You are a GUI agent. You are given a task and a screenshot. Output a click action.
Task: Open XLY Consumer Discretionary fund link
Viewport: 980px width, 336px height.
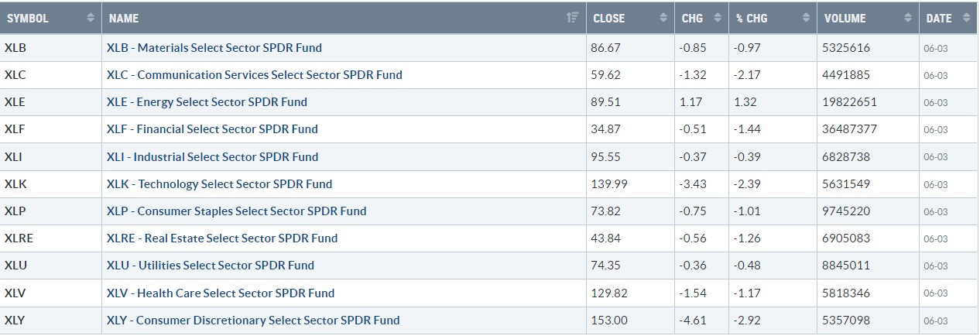tap(253, 320)
